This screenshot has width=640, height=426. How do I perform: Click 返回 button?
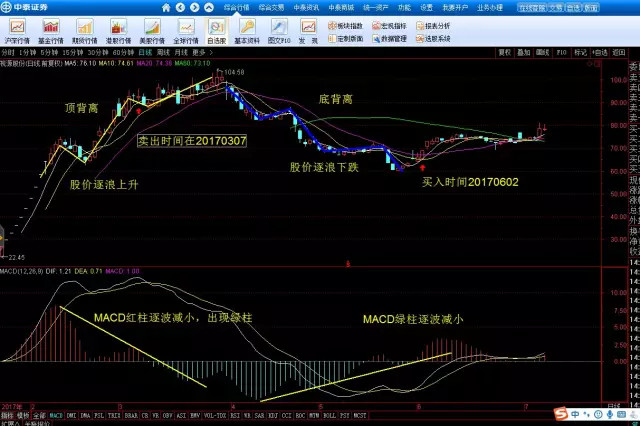click(x=618, y=52)
